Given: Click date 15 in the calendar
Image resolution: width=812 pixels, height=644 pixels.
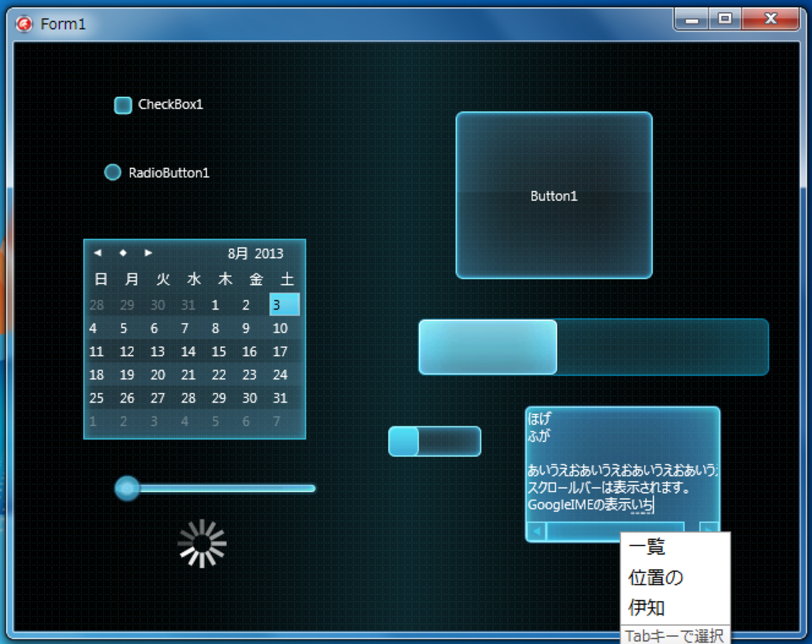Looking at the screenshot, I should pos(219,352).
